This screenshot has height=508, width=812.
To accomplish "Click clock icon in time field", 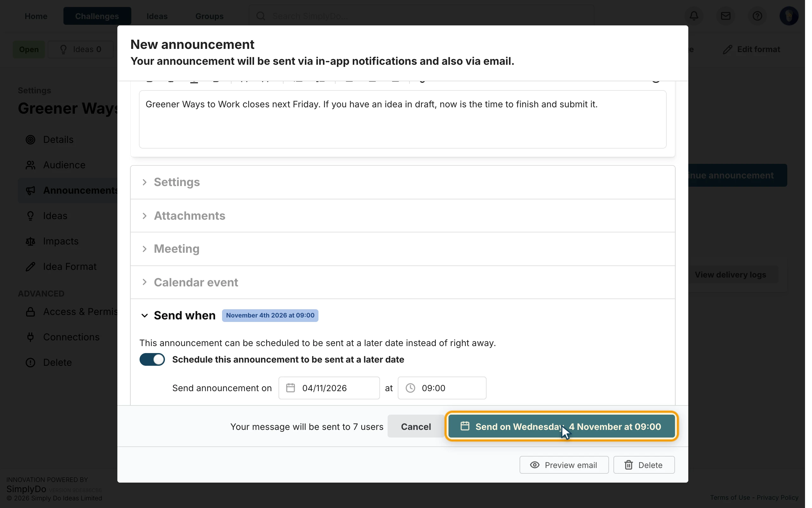I will [410, 388].
